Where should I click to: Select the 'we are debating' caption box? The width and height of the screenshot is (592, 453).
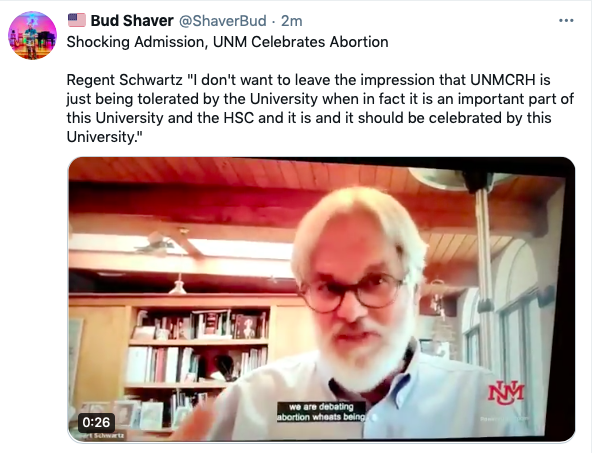pyautogui.click(x=321, y=412)
